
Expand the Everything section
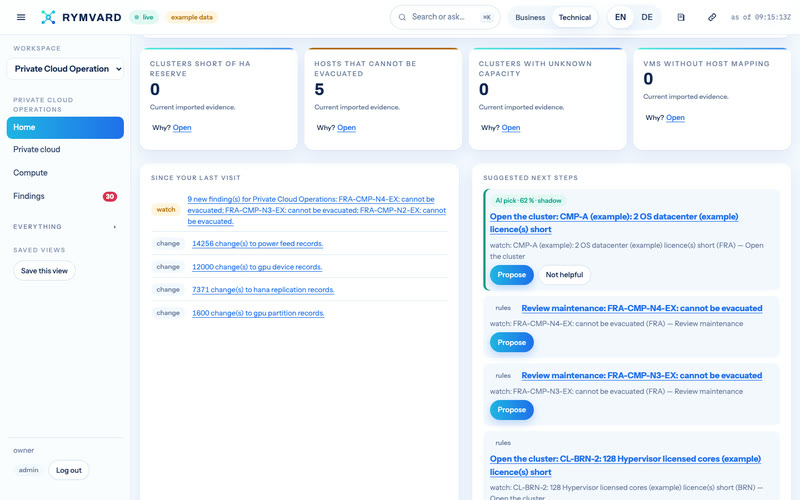click(x=65, y=227)
